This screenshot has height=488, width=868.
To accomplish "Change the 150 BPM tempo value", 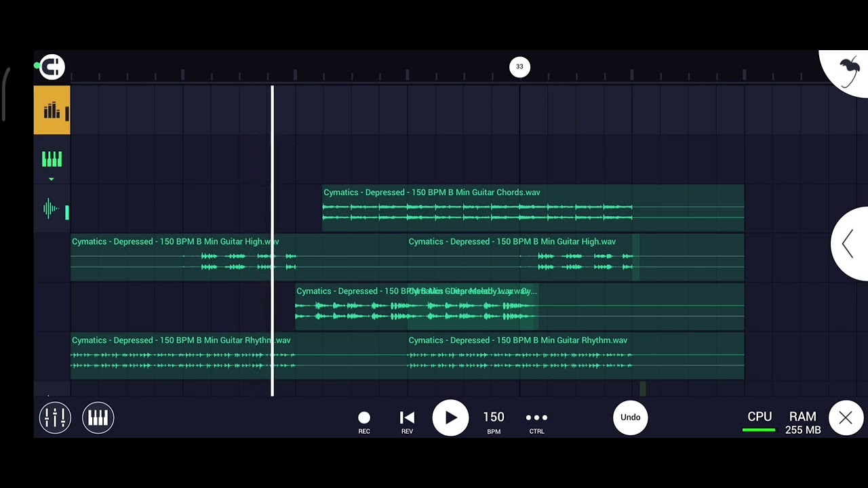I will 494,421.
